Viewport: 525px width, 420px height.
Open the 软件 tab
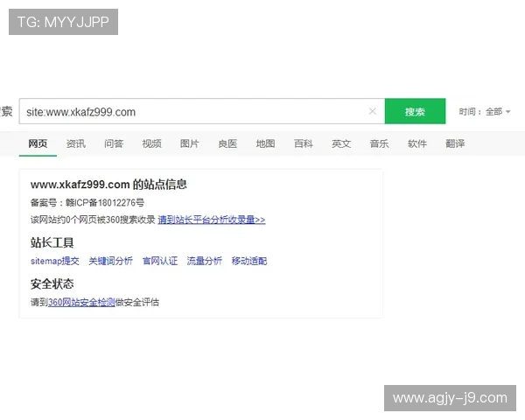pyautogui.click(x=417, y=143)
